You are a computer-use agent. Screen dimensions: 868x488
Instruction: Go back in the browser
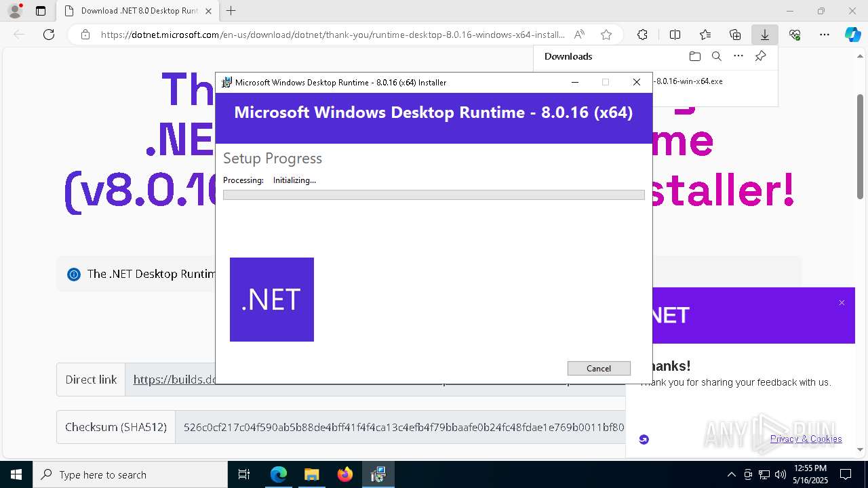coord(19,35)
